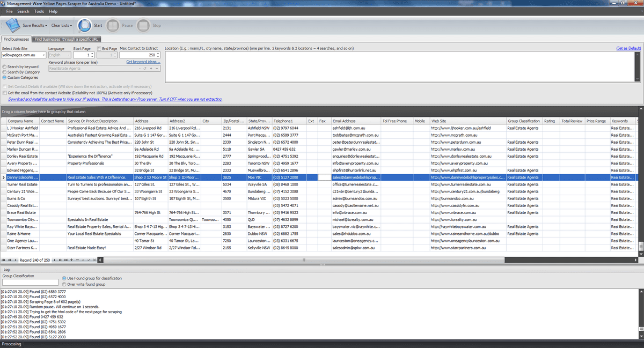Click the Start search magnifier icon
The width and height of the screenshot is (644, 348).
tap(84, 25)
